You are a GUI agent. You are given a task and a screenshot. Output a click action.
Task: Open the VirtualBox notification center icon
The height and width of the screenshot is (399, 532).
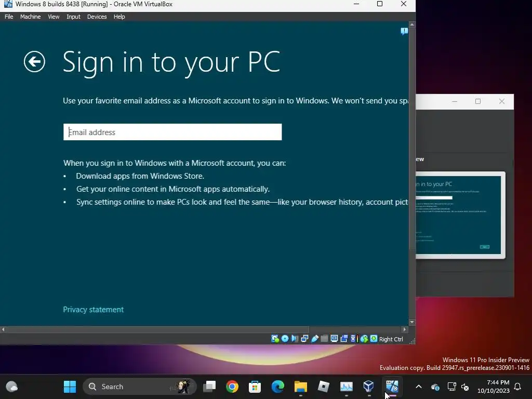404,31
